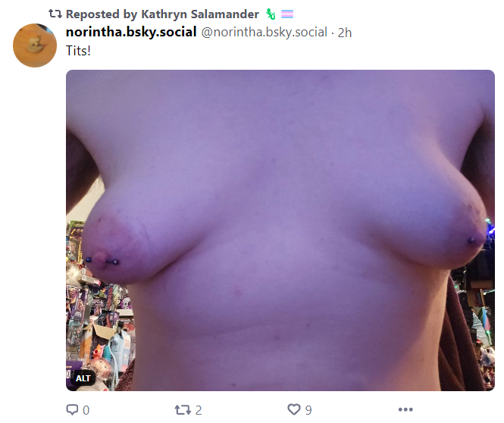
Task: Open the post via the 2h timestamp
Action: 345,33
